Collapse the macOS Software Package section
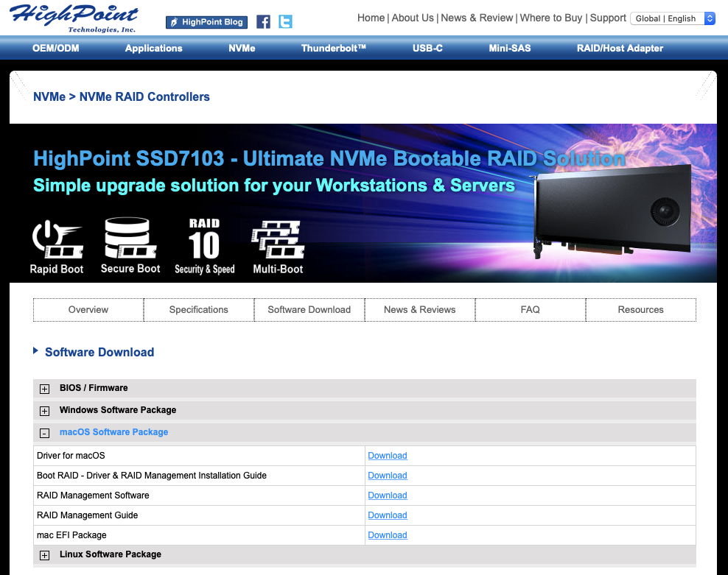Screen dimensions: 728x575 click(44, 433)
